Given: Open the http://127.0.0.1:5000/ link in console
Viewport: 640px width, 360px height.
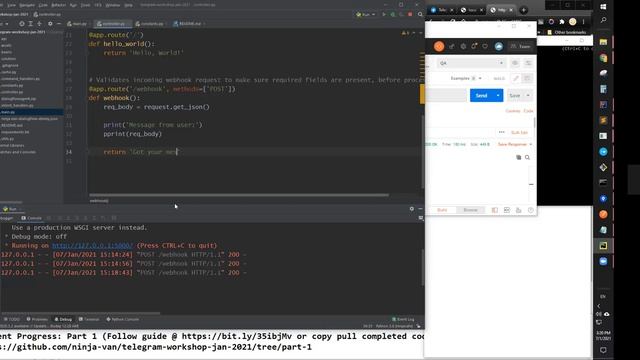Looking at the screenshot, I should pos(92,245).
